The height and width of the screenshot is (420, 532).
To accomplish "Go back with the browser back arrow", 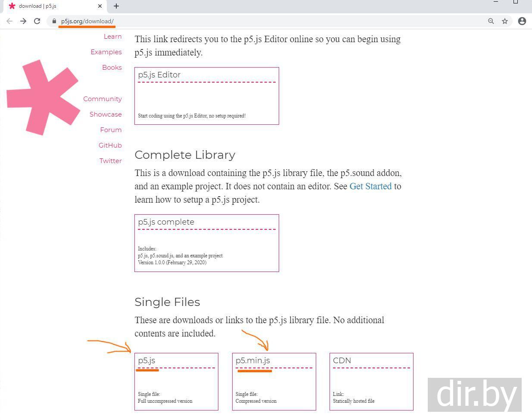I will tap(9, 21).
